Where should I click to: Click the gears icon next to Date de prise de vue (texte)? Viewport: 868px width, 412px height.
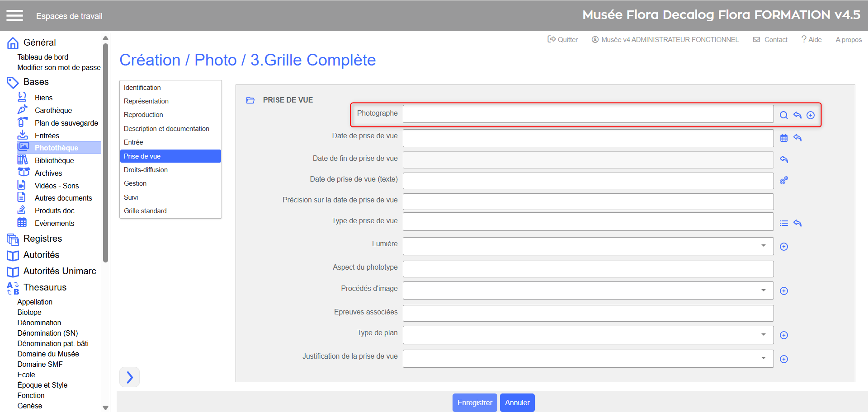(783, 181)
